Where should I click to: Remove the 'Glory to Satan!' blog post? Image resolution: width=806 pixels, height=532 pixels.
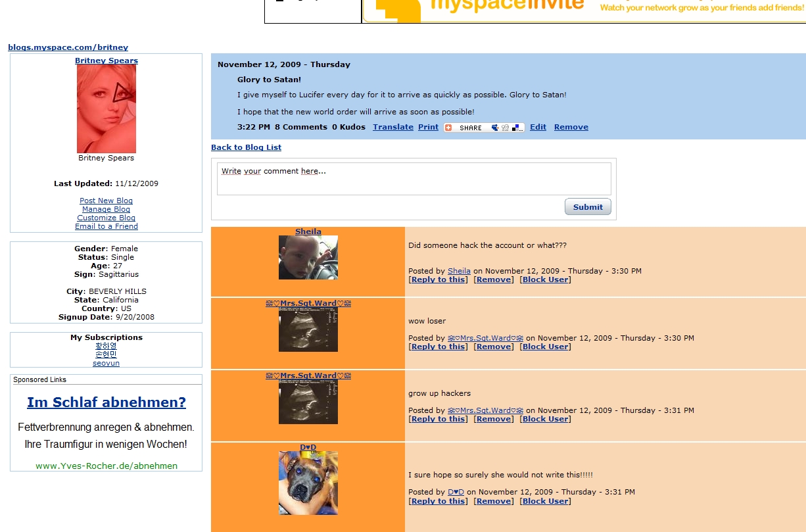pos(571,127)
